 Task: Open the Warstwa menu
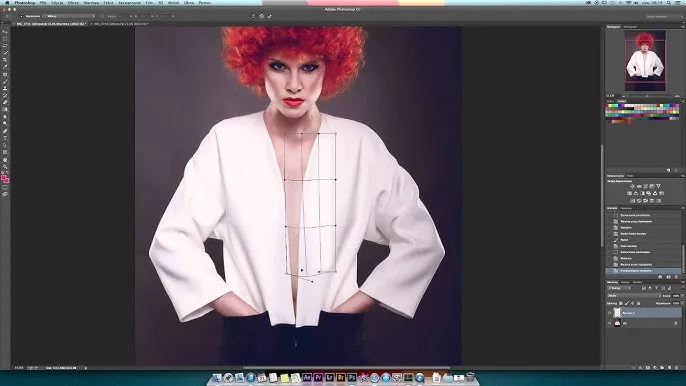click(91, 3)
